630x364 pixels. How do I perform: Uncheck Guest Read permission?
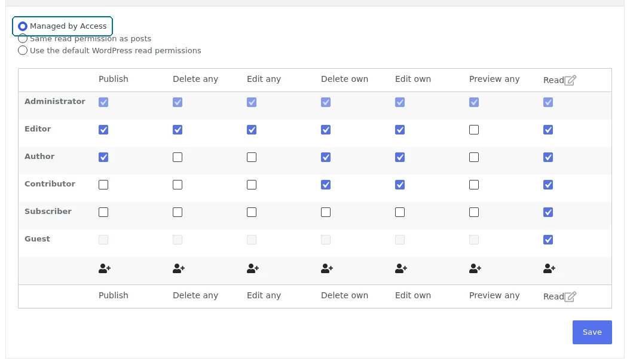tap(548, 240)
